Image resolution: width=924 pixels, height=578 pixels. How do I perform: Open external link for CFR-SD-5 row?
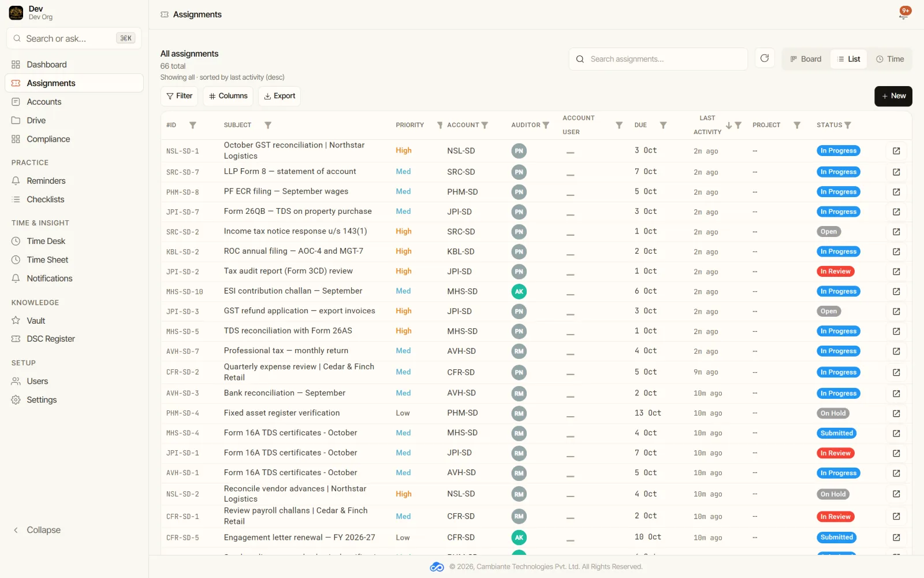pyautogui.click(x=896, y=538)
